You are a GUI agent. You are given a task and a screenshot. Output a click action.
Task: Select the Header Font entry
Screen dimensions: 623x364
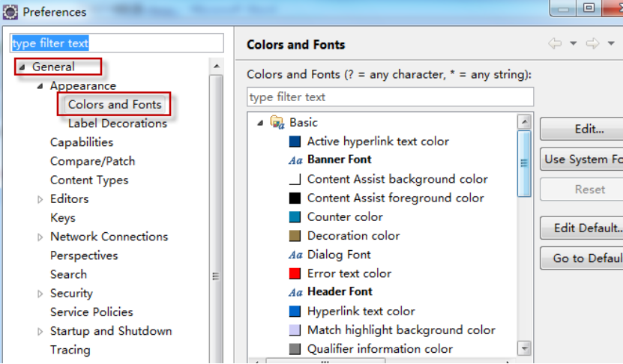(x=340, y=292)
